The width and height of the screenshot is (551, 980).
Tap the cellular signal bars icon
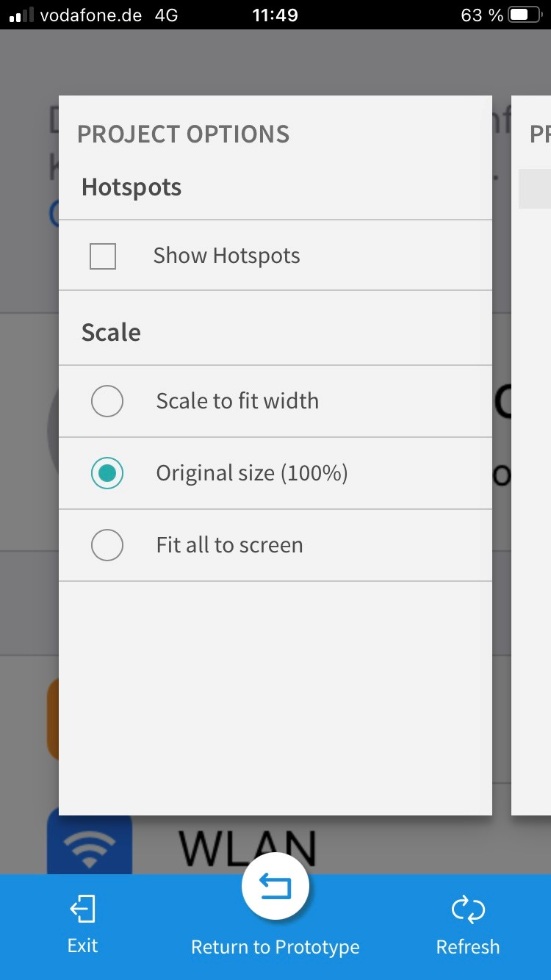(x=21, y=15)
